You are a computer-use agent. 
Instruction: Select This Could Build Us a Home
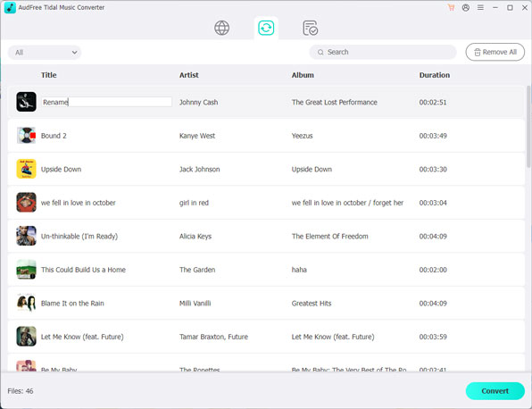(x=83, y=270)
